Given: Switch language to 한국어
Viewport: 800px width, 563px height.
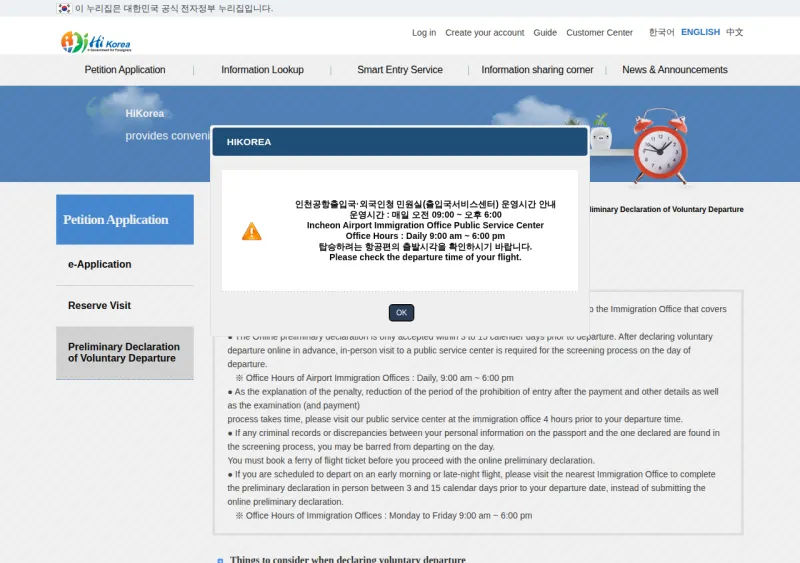Looking at the screenshot, I should click(x=661, y=32).
